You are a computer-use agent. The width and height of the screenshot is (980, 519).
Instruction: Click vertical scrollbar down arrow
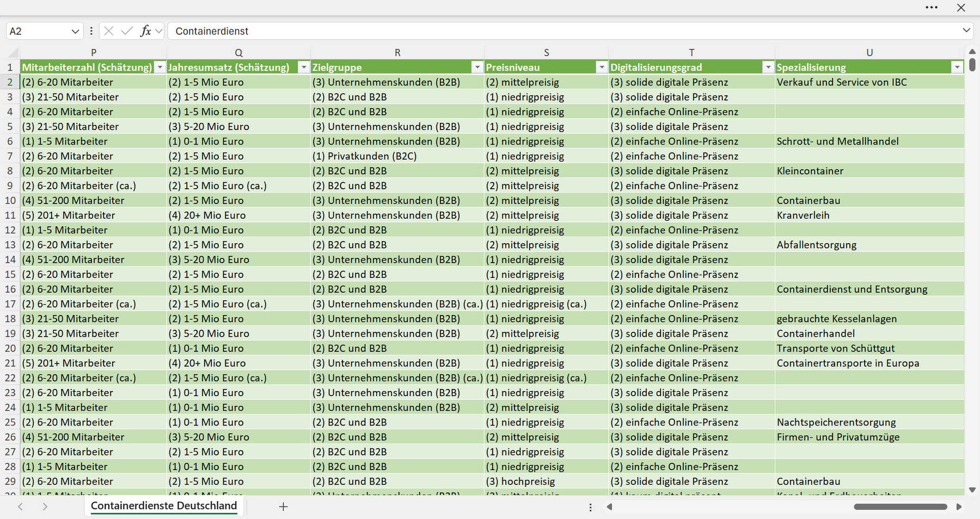972,490
